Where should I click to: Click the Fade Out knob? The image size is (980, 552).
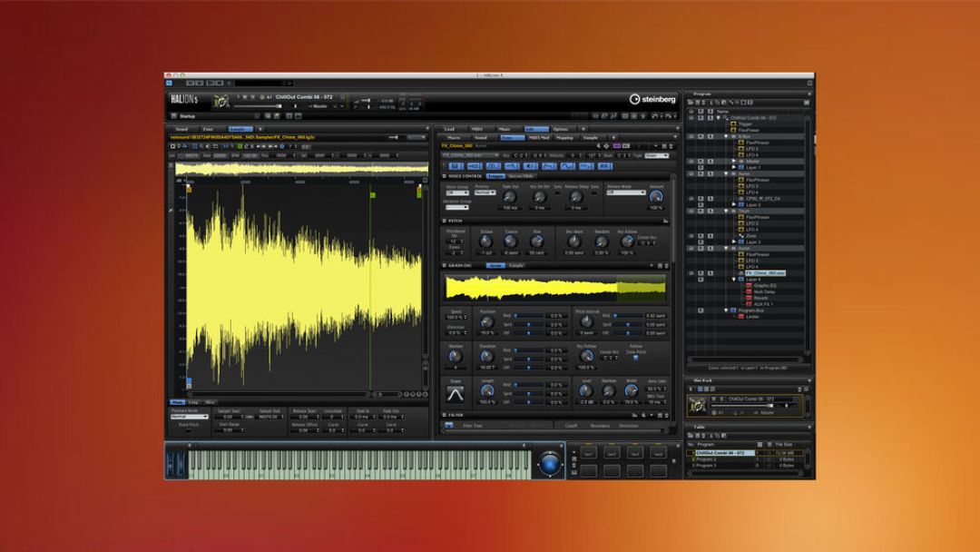click(510, 198)
